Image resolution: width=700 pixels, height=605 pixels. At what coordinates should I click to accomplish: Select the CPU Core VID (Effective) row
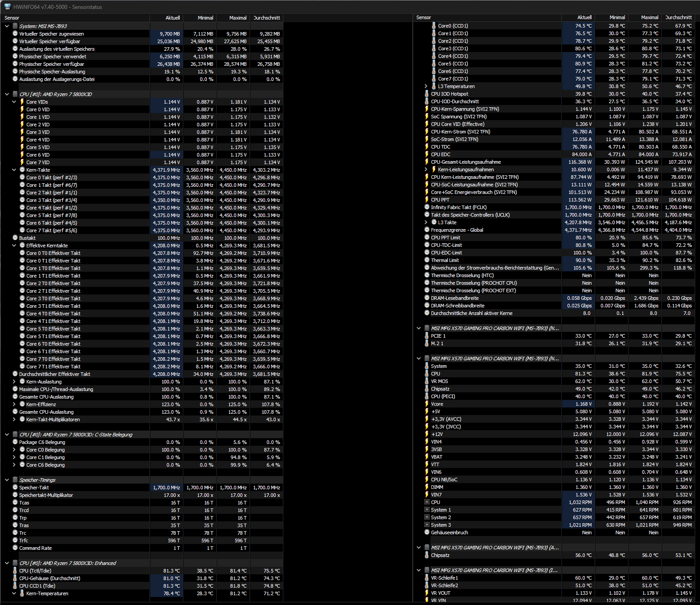point(554,124)
